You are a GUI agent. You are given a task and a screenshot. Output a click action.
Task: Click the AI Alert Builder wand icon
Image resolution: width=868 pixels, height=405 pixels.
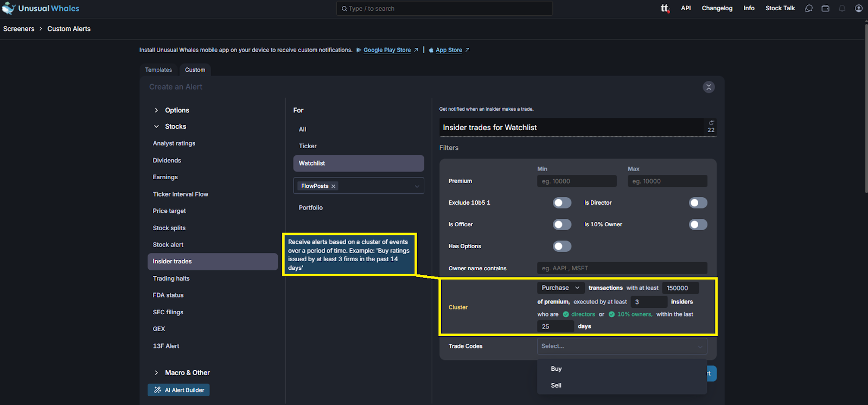pos(158,390)
